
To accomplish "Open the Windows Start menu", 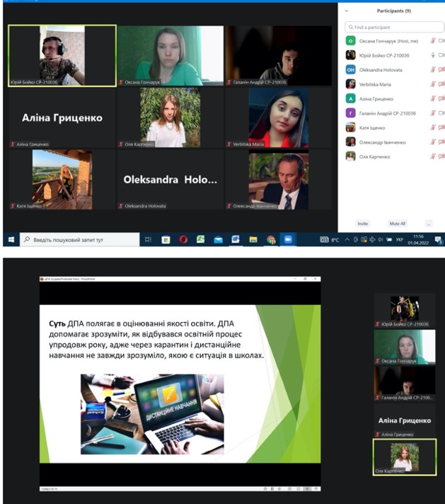I will click(x=11, y=240).
